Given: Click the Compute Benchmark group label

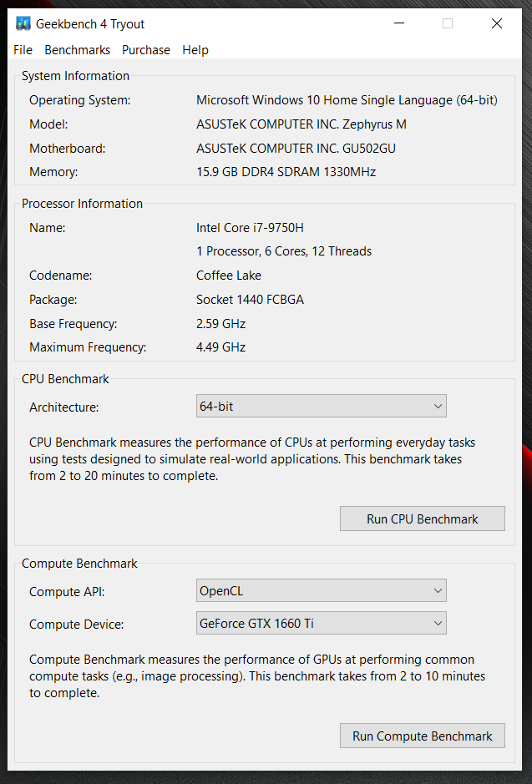Looking at the screenshot, I should (79, 564).
